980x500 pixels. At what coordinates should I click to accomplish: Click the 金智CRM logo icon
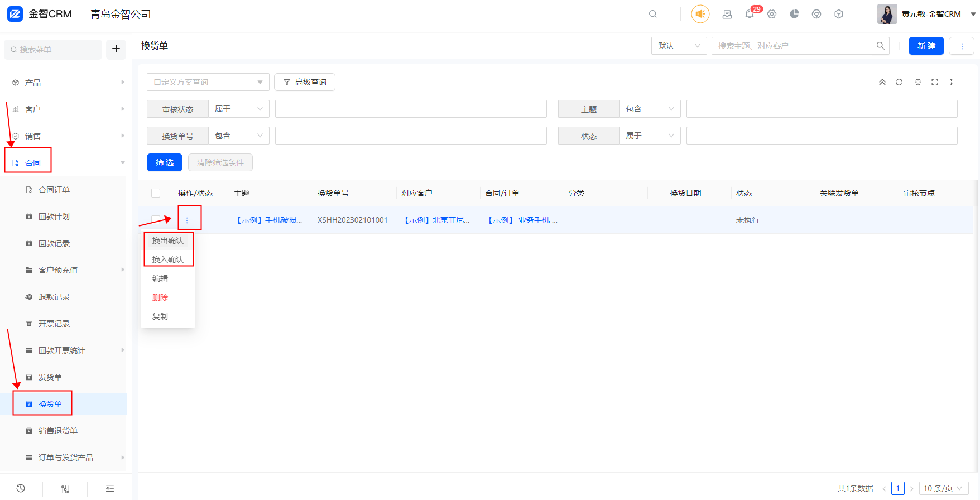coord(15,14)
